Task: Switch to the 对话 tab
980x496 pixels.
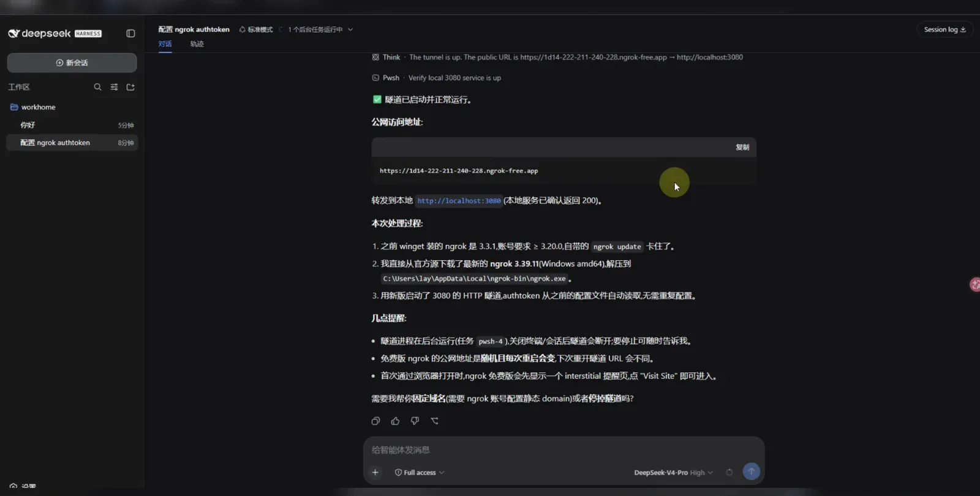Action: click(x=165, y=44)
